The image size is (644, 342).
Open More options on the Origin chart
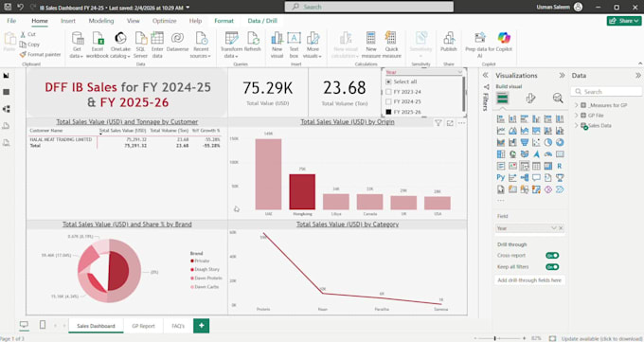click(x=461, y=123)
